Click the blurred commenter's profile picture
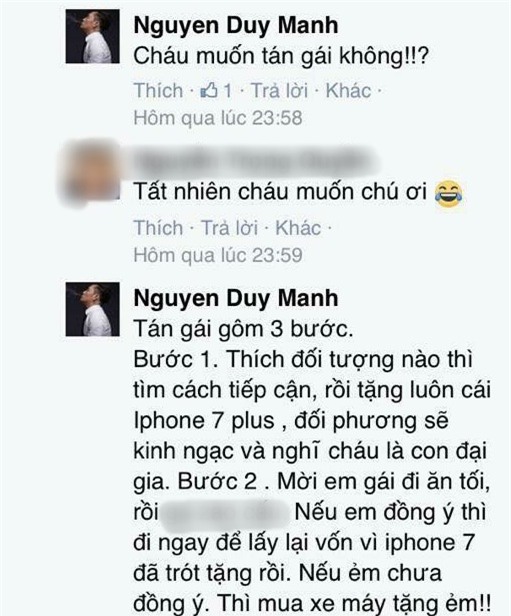The width and height of the screenshot is (511, 616). [x=91, y=173]
